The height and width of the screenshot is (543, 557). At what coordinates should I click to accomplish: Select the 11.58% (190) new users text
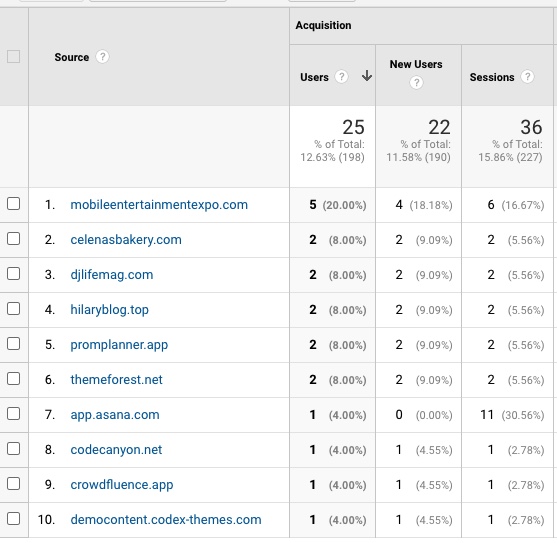coord(418,157)
